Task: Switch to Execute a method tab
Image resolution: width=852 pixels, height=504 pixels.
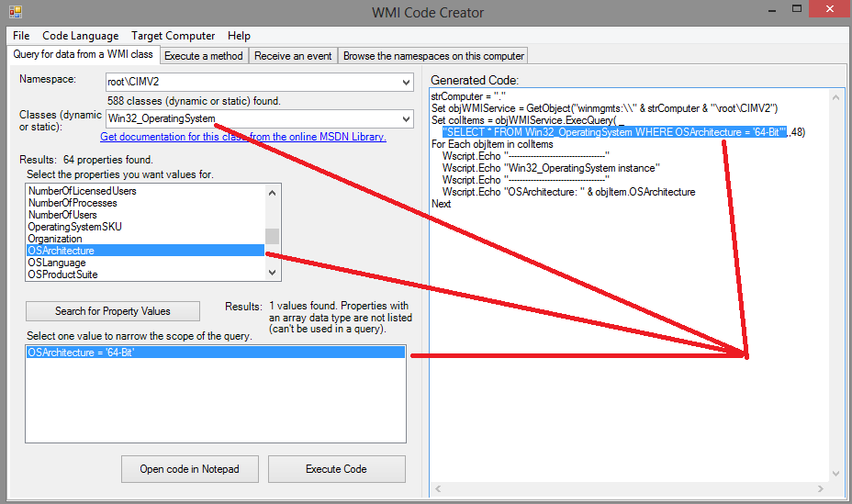Action: coord(204,56)
